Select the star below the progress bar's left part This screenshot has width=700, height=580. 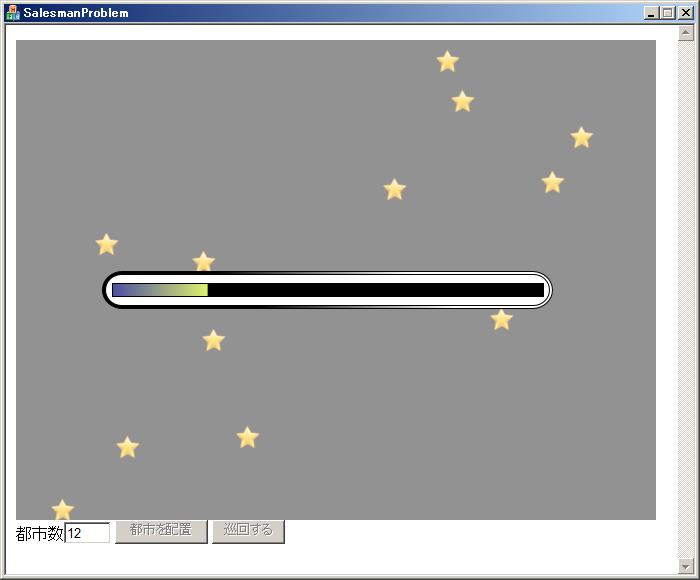(213, 341)
